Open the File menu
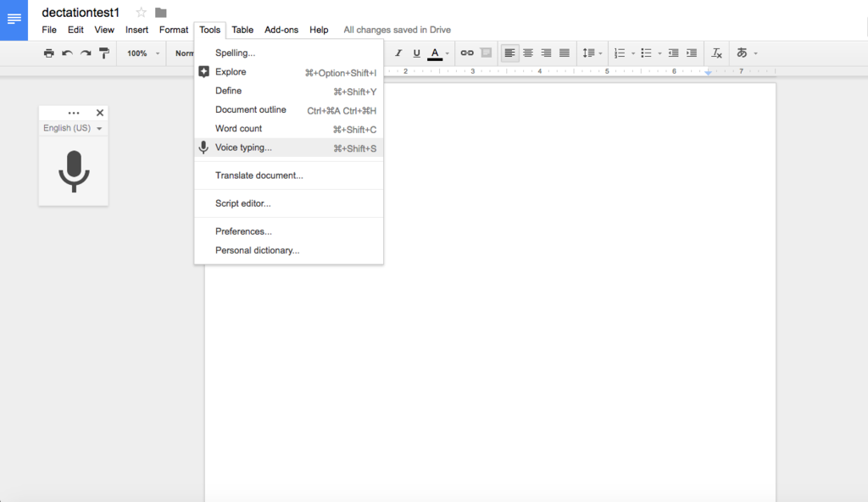The image size is (868, 502). pyautogui.click(x=49, y=30)
